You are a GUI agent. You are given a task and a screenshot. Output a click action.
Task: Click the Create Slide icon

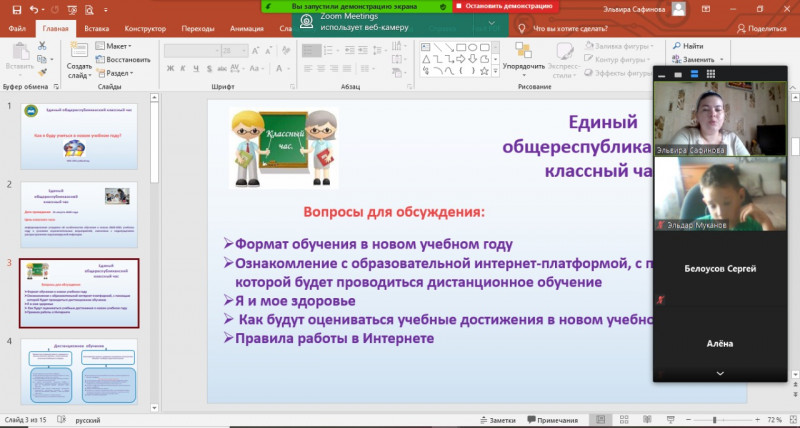[x=79, y=57]
